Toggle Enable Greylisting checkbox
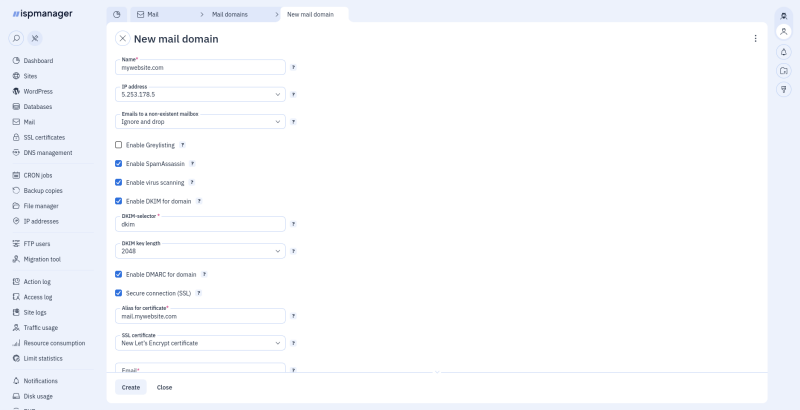This screenshot has width=800, height=410. (118, 145)
